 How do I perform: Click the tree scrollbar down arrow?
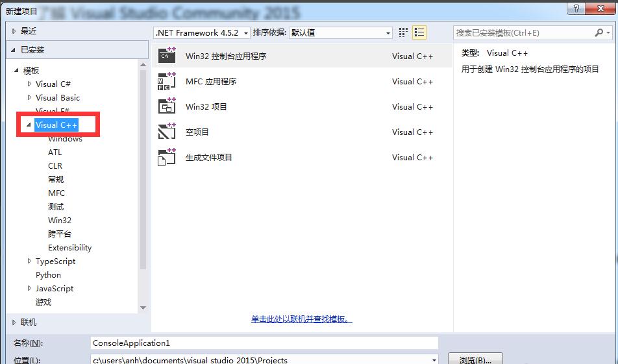coord(143,308)
